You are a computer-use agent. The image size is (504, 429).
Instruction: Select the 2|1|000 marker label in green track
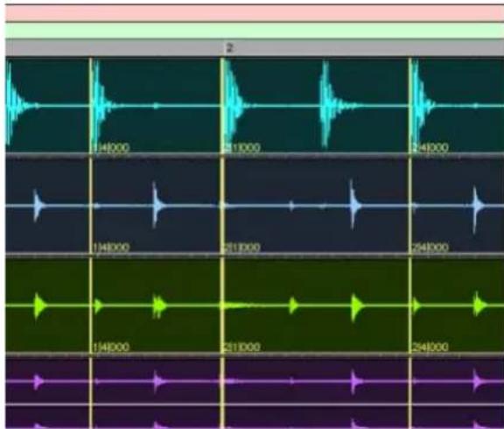click(x=241, y=348)
